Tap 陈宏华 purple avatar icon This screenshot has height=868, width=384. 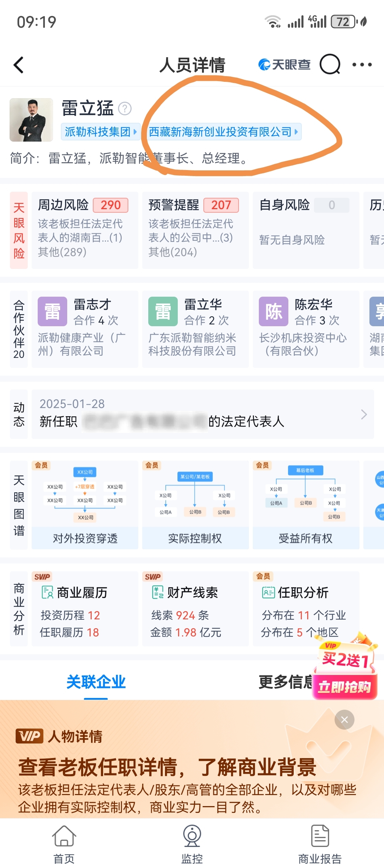274,312
